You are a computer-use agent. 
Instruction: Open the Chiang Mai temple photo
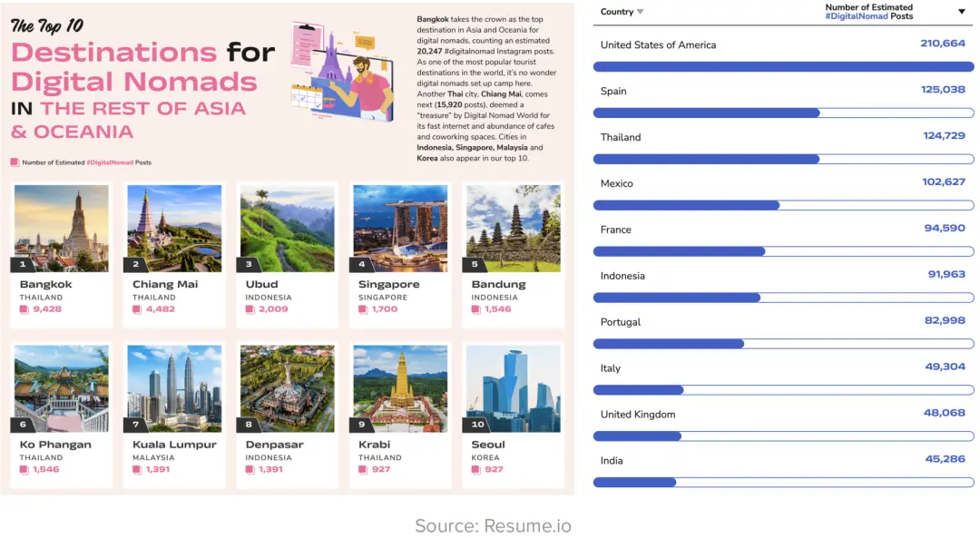point(174,228)
